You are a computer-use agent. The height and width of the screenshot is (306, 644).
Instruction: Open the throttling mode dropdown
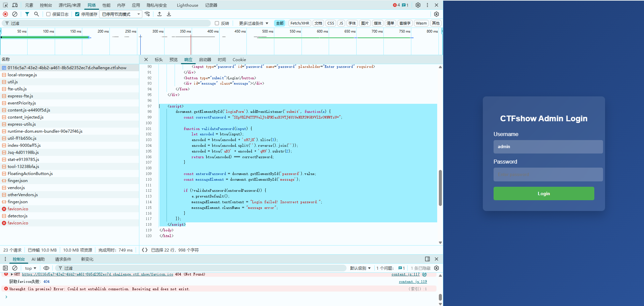pos(121,14)
